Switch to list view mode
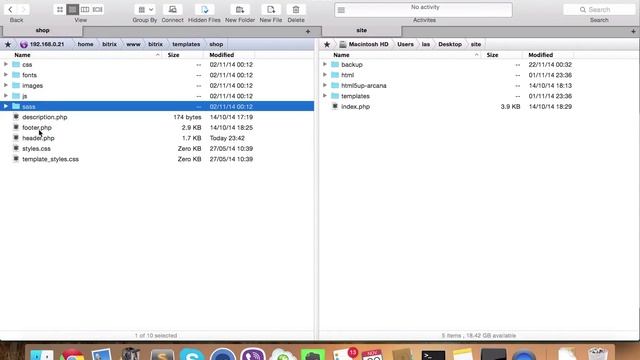640x360 pixels. tap(72, 9)
